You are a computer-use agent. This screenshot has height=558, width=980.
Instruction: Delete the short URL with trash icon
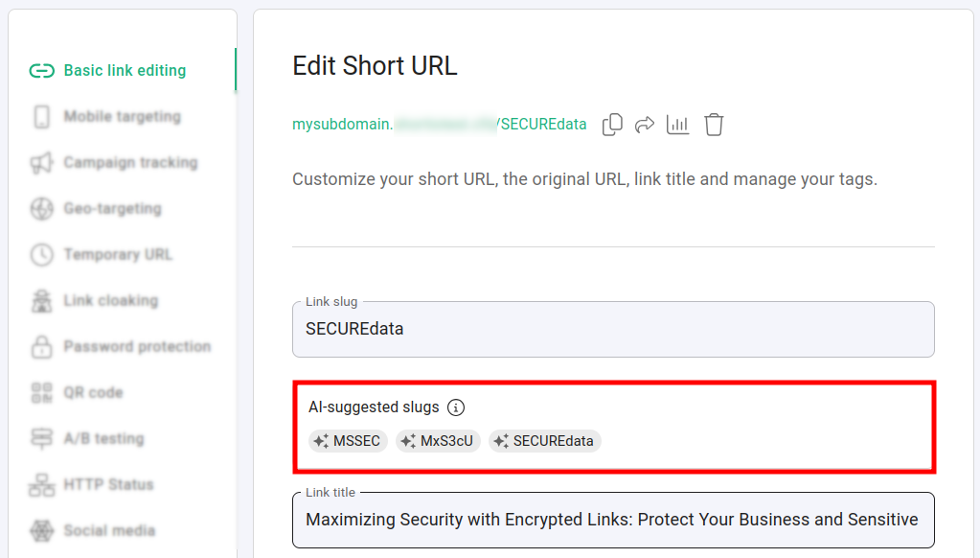click(714, 125)
